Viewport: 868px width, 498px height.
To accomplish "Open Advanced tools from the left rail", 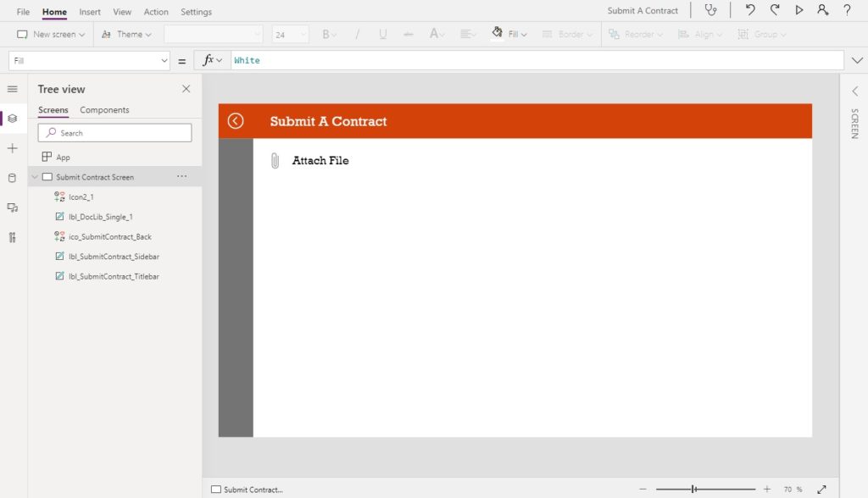I will [x=12, y=238].
